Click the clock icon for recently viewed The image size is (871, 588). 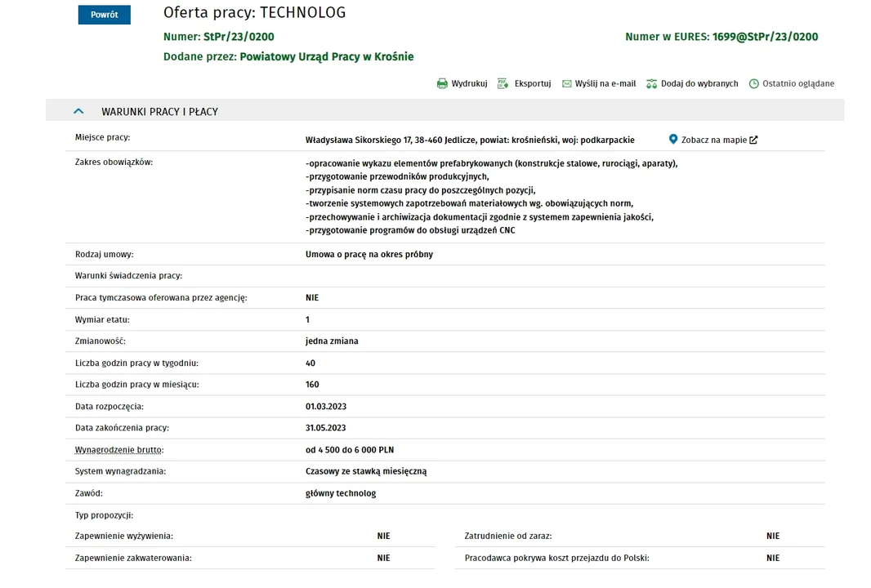[754, 83]
